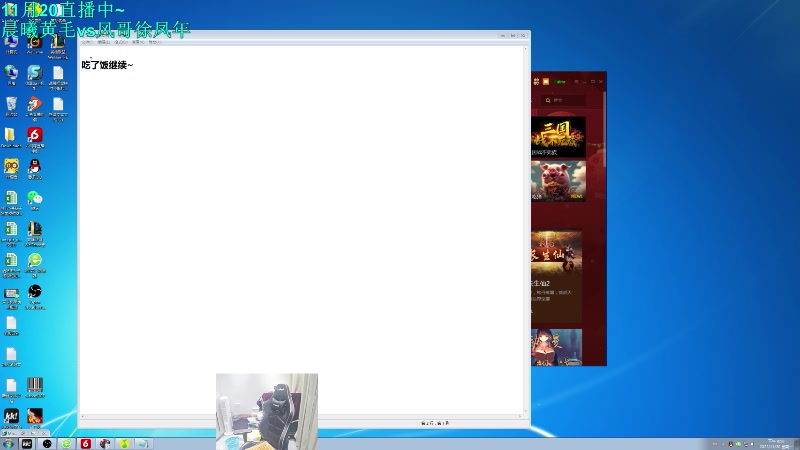The image size is (800, 450).
Task: Click the editor's horizontal scrollbar right arrow
Action: coord(520,416)
